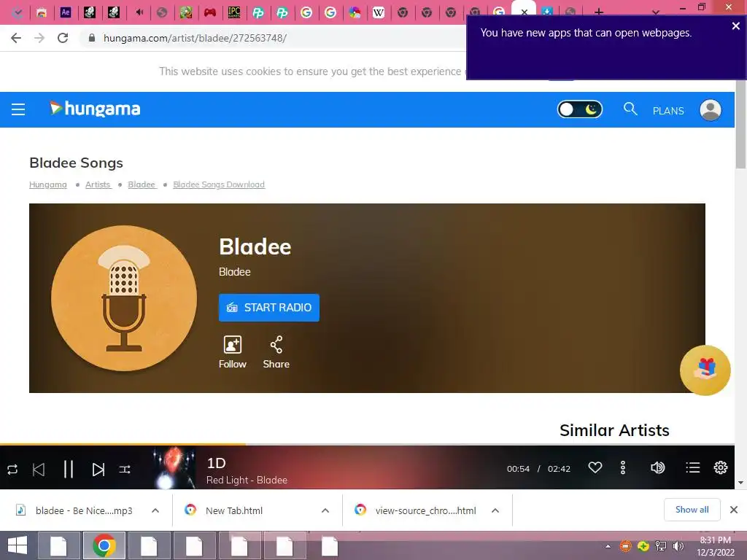The image size is (747, 560).
Task: Click the Bladee microphone artist image
Action: pyautogui.click(x=124, y=298)
